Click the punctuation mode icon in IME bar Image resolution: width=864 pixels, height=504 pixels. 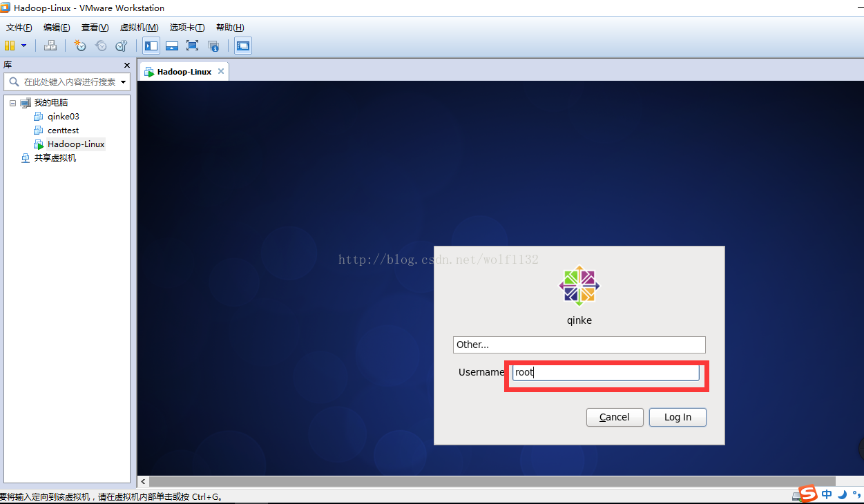pos(856,494)
